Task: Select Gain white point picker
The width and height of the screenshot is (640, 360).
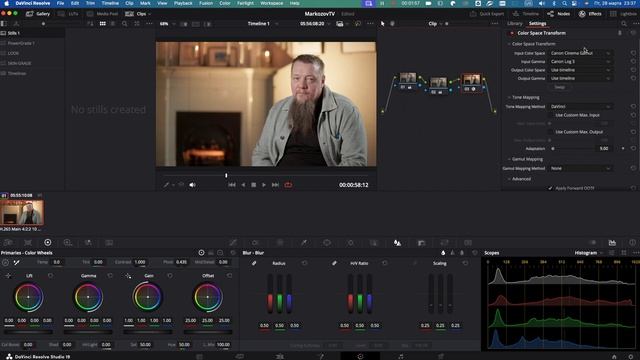Action: [x=128, y=276]
